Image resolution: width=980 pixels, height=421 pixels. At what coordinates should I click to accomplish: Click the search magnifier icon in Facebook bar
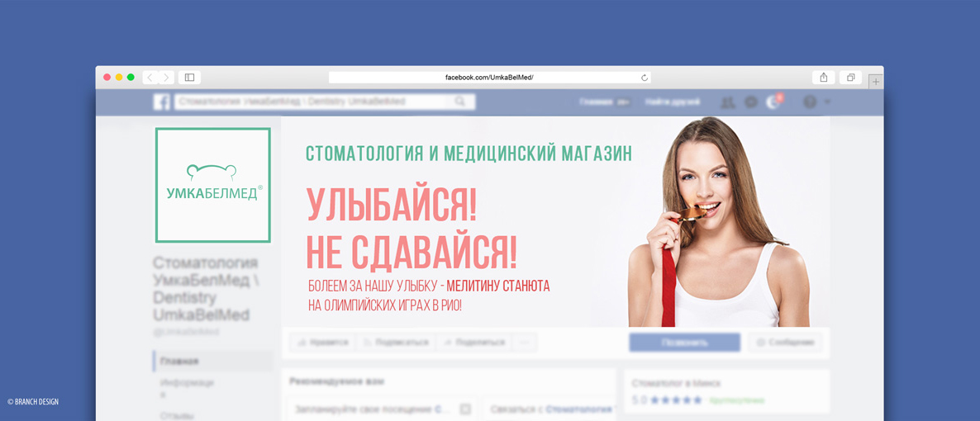pos(460,102)
